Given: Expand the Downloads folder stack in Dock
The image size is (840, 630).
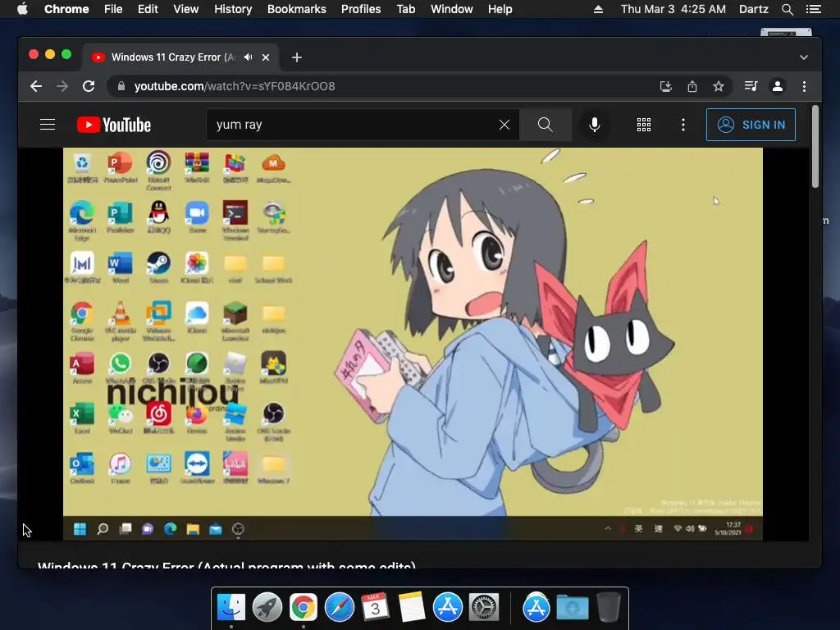Looking at the screenshot, I should pyautogui.click(x=572, y=608).
